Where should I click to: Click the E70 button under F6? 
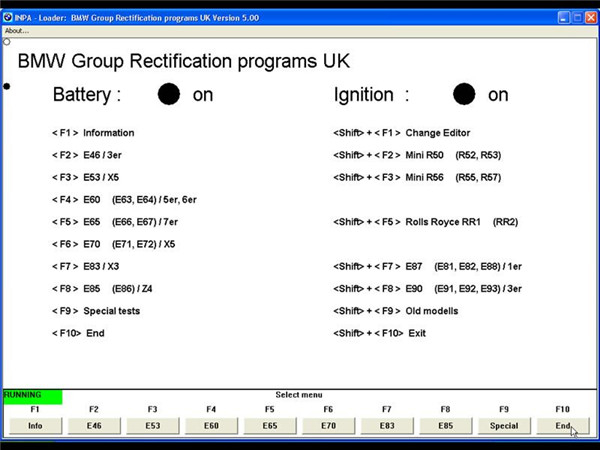(328, 426)
